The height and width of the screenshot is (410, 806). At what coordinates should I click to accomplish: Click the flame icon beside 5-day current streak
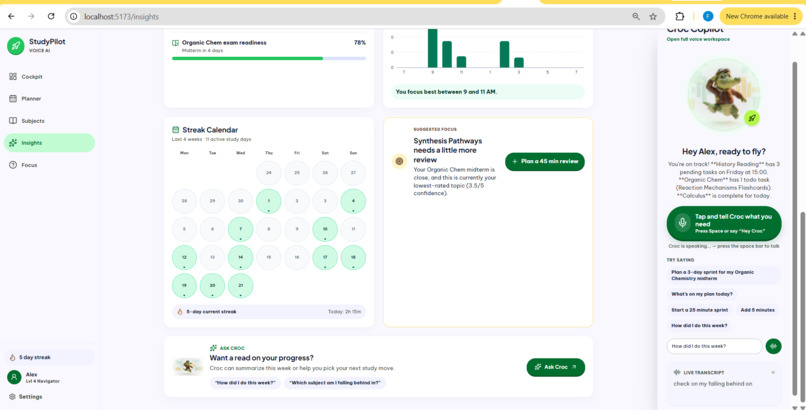tap(180, 312)
